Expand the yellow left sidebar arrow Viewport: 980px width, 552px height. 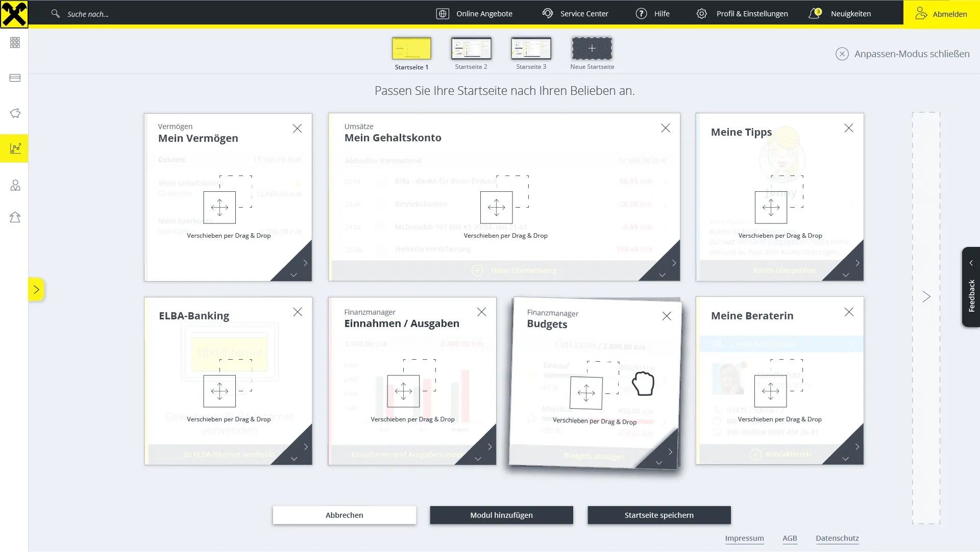[x=36, y=290]
